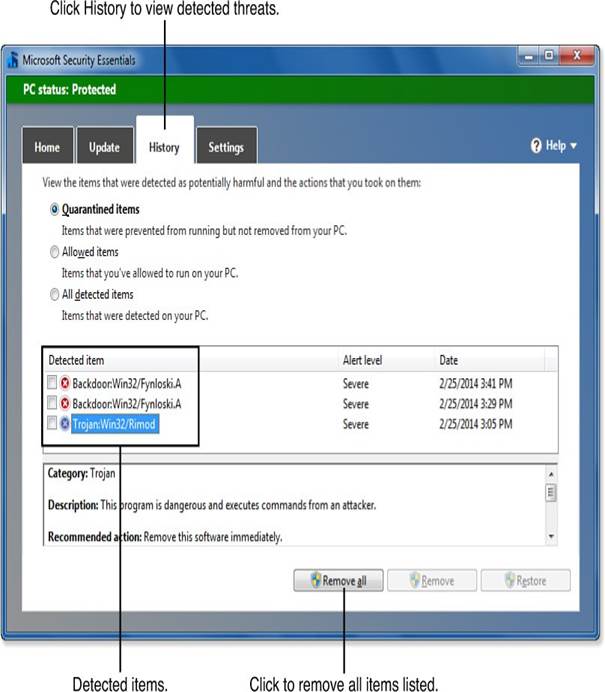Open the History tab
Screen dimensions: 605x692
tap(165, 141)
